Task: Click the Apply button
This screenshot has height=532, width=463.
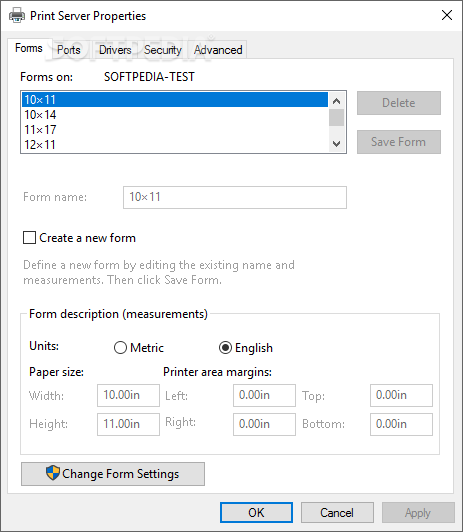Action: (x=418, y=512)
